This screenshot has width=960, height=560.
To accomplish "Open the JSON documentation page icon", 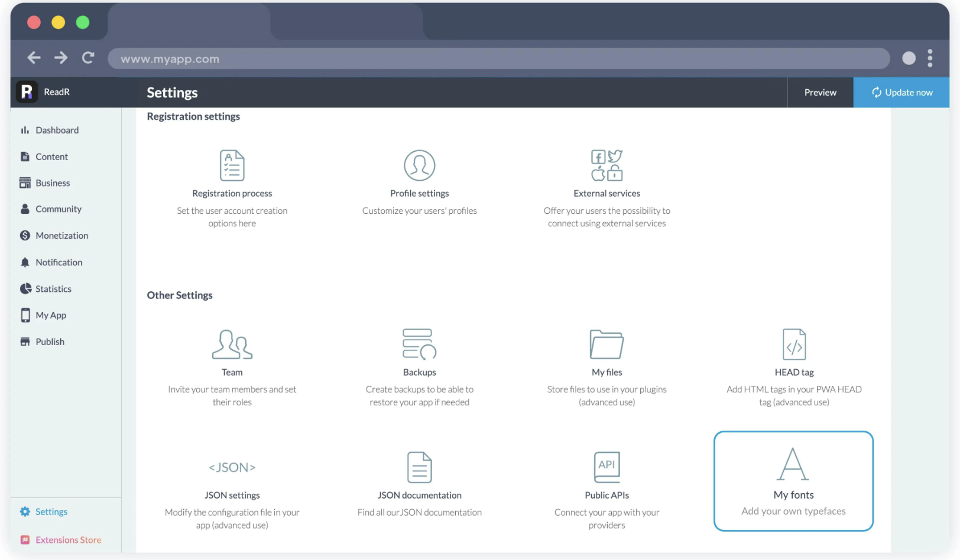I will pos(419,467).
